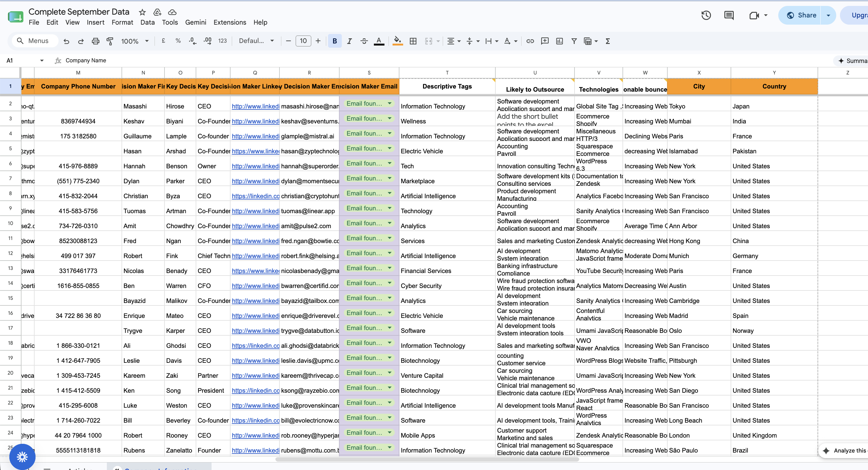
Task: Toggle strikethrough formatting
Action: (x=364, y=41)
